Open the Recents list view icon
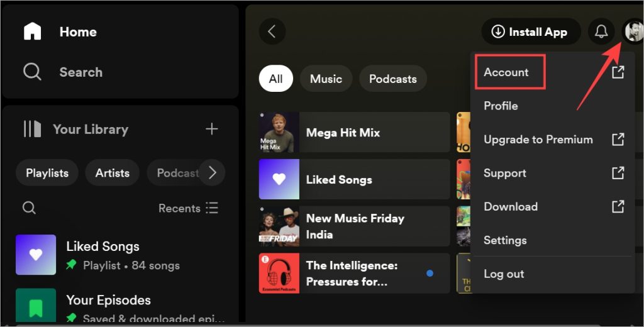 tap(212, 208)
